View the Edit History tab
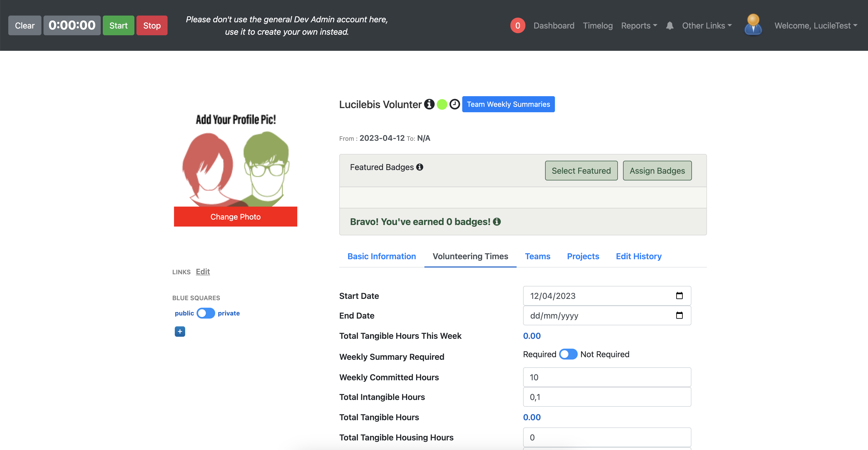This screenshot has width=868, height=450. (x=639, y=256)
